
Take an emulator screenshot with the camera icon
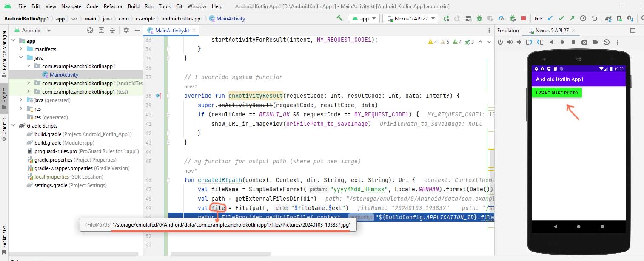click(x=584, y=42)
